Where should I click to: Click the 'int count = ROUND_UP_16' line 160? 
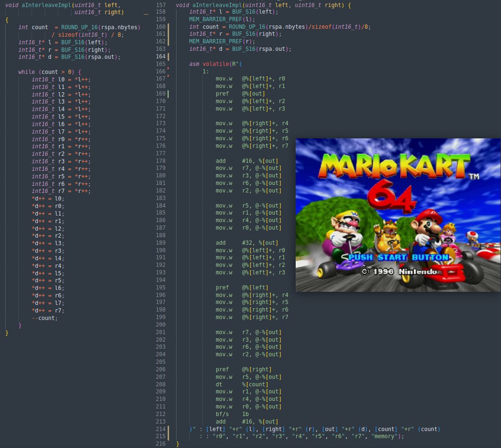[280, 27]
